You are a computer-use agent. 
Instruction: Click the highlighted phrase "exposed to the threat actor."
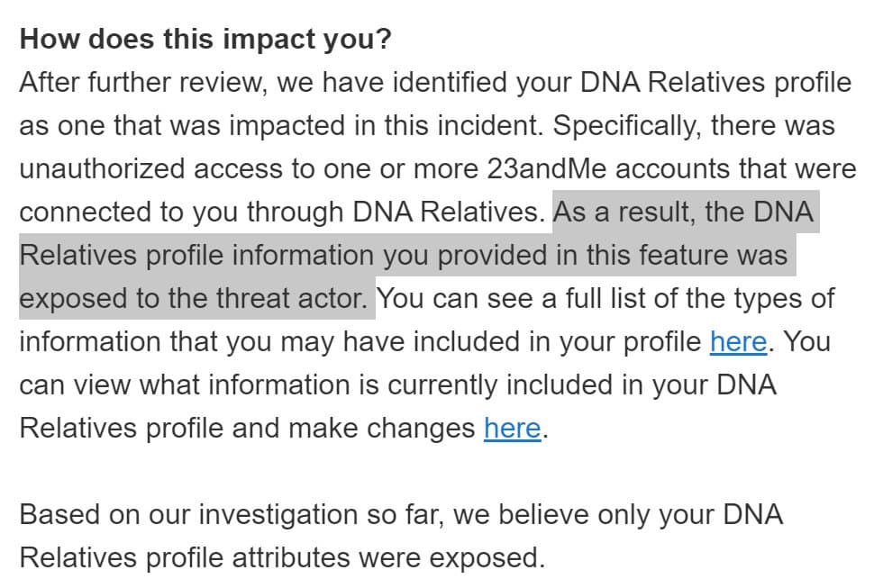click(x=196, y=299)
